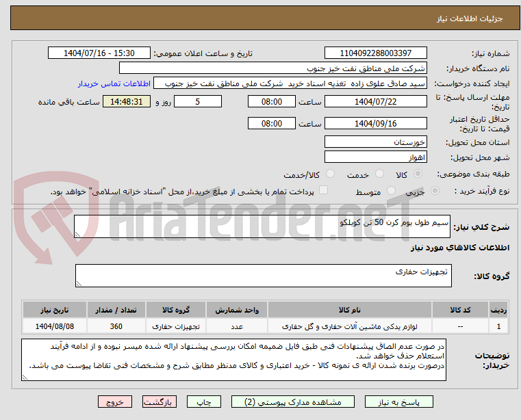Click the ردیف column header
This screenshot has height=420, width=521.
tap(498, 310)
